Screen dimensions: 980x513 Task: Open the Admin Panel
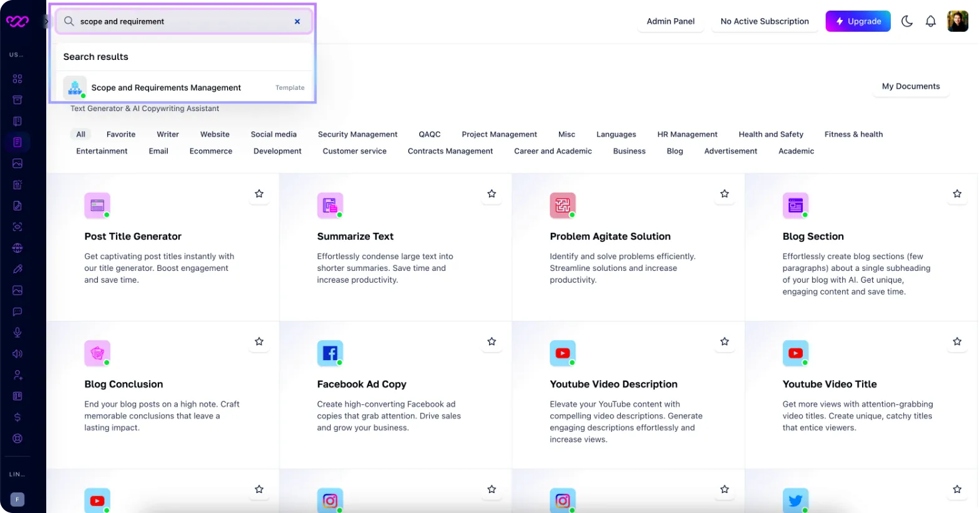click(x=671, y=21)
